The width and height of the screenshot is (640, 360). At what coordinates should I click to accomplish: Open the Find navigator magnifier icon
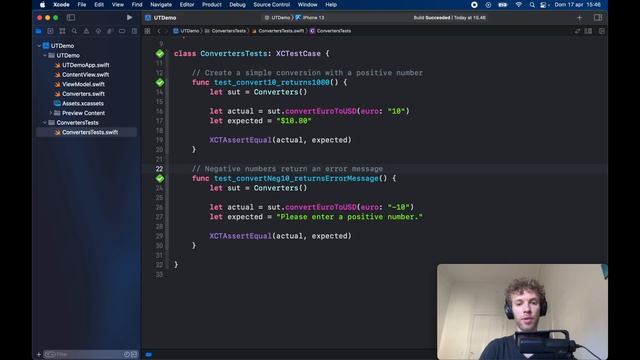pos(74,31)
